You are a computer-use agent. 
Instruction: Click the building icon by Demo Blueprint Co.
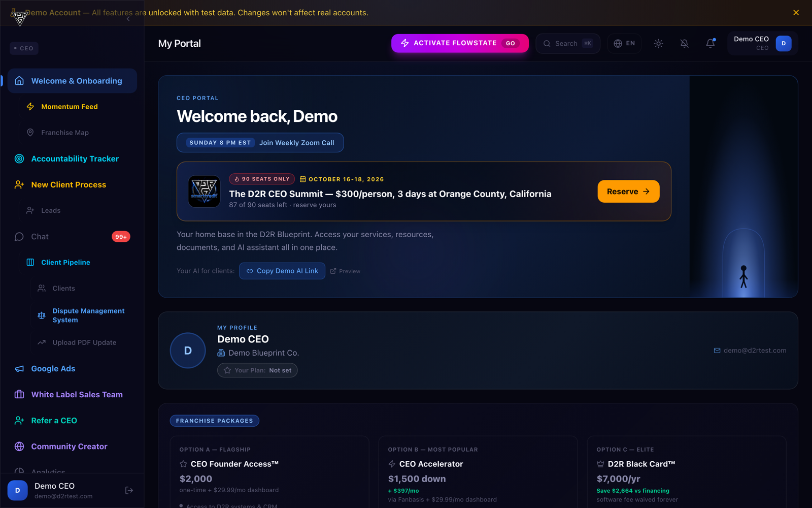point(221,353)
